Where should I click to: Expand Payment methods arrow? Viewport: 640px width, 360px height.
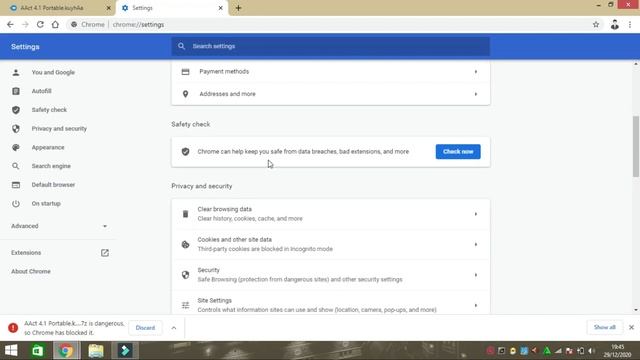point(476,72)
